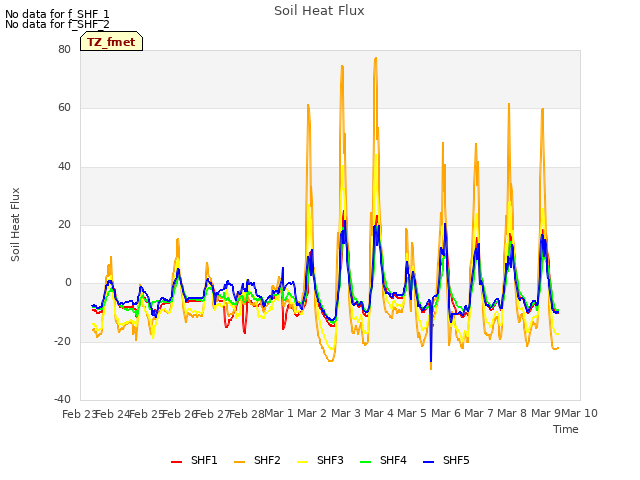Click the y-axis value 80

(x=64, y=49)
